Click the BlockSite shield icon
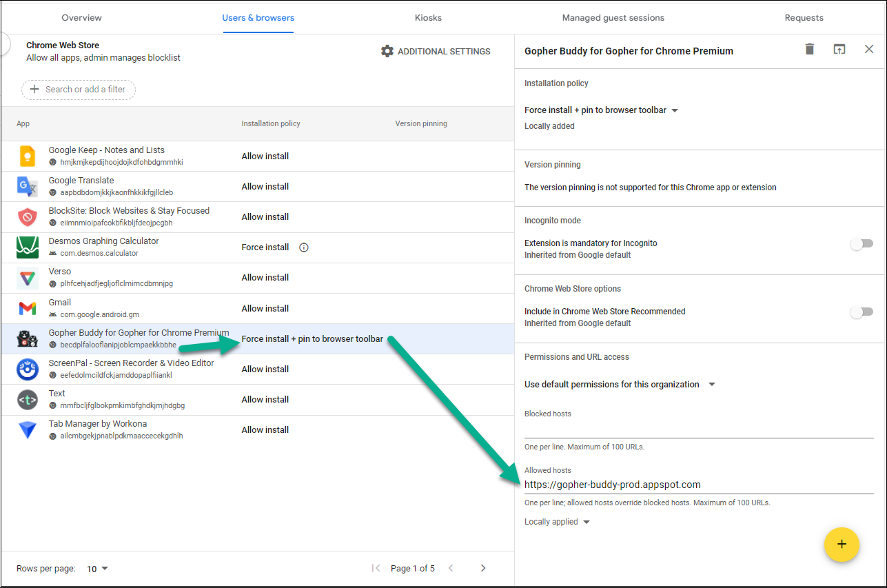This screenshot has width=887, height=588. 27,217
